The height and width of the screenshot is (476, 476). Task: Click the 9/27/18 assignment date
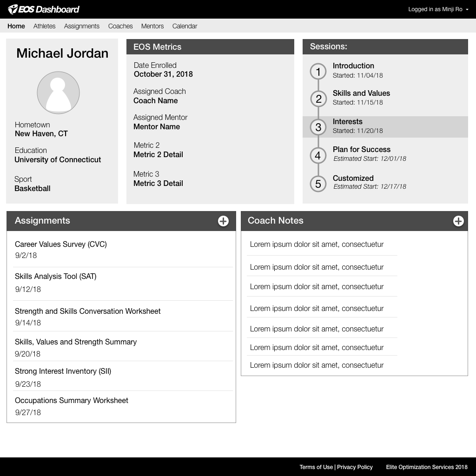[x=28, y=412]
